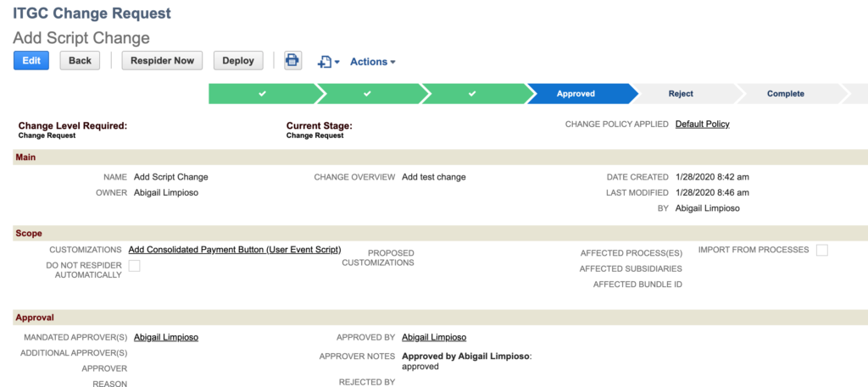Expand the Actions dropdown menu
The width and height of the screenshot is (868, 387).
pos(372,62)
